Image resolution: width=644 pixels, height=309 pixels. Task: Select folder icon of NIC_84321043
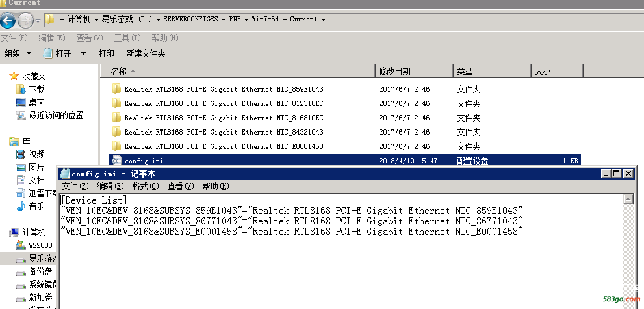(x=116, y=132)
